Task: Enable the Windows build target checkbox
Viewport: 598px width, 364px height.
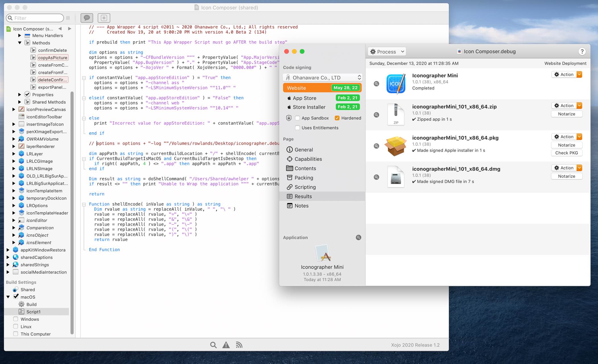Action: pos(16,319)
